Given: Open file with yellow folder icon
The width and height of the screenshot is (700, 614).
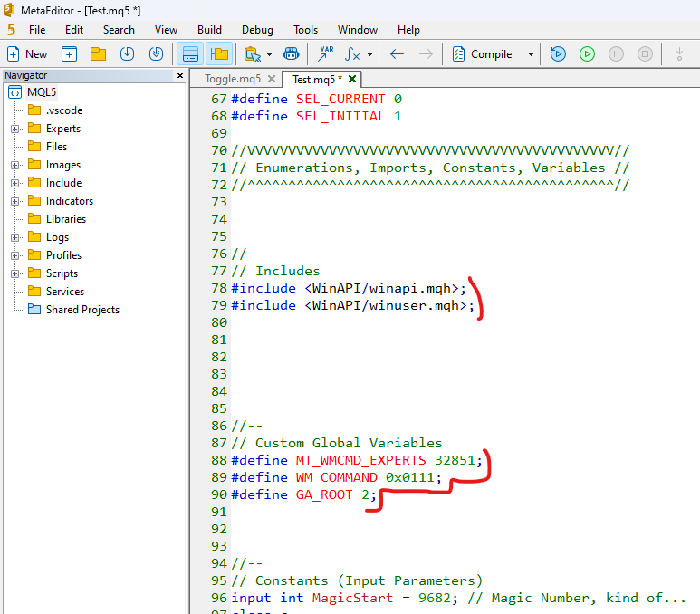Looking at the screenshot, I should tap(98, 54).
